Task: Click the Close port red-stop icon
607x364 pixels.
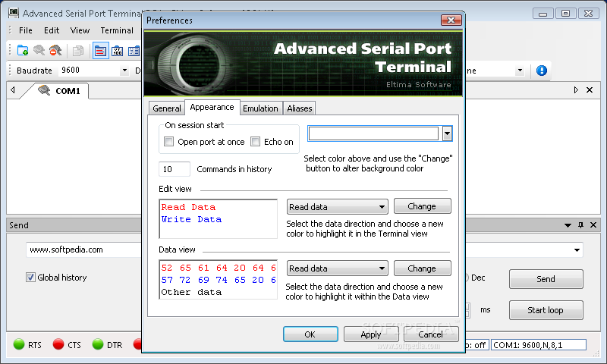Action: [x=55, y=50]
